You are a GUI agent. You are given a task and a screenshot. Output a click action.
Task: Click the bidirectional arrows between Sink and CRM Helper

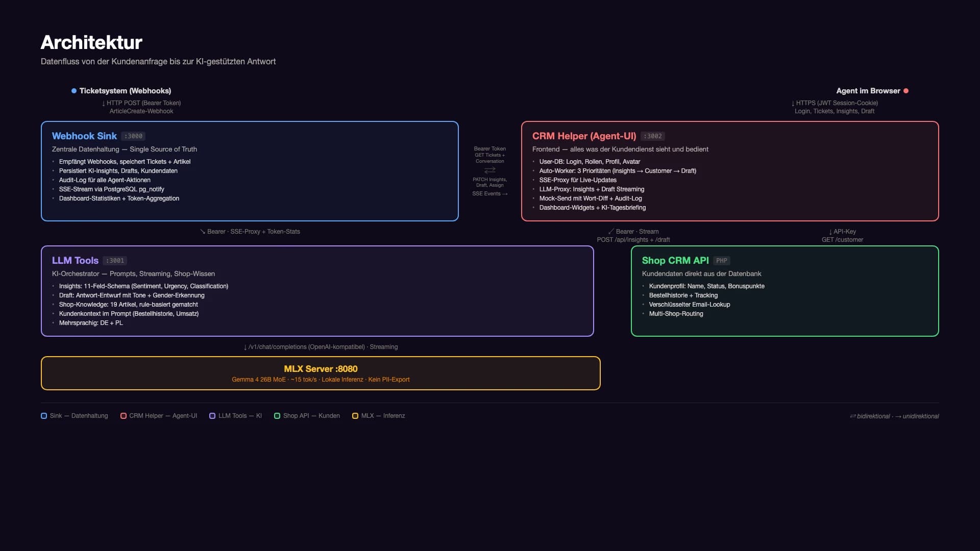489,170
